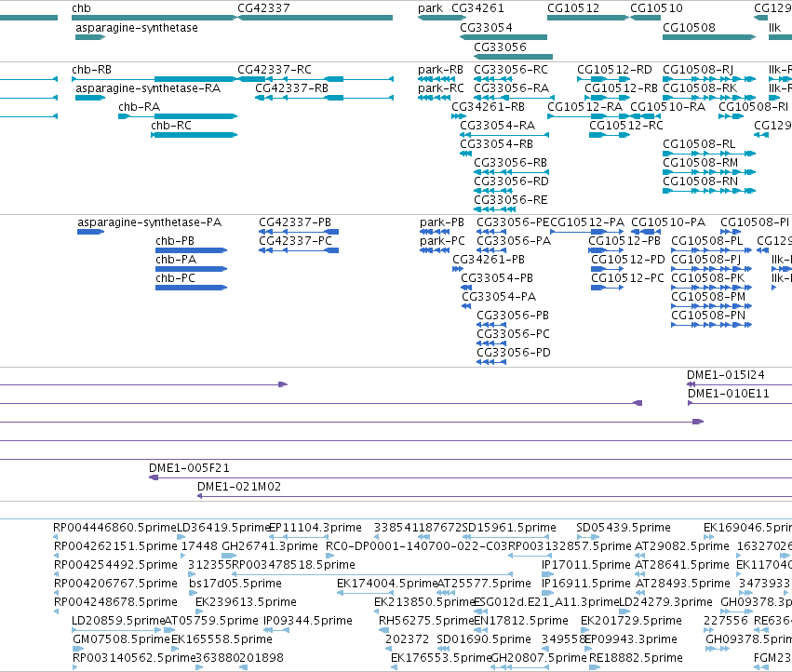This screenshot has width=792, height=672.
Task: Select transcript asparagine-synthetase-RA
Action: click(x=90, y=98)
